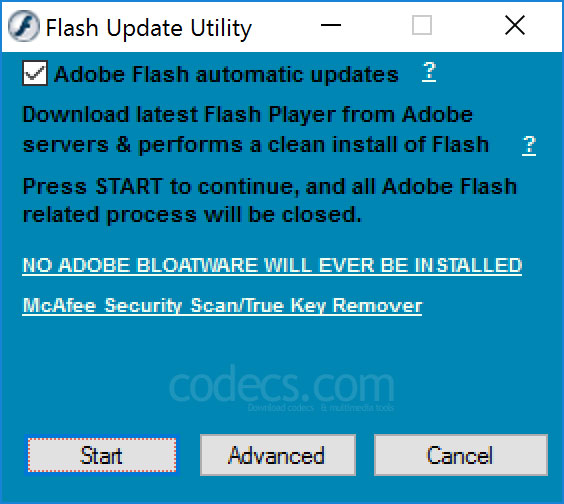Start the Flash update process
The image size is (564, 504).
[102, 455]
